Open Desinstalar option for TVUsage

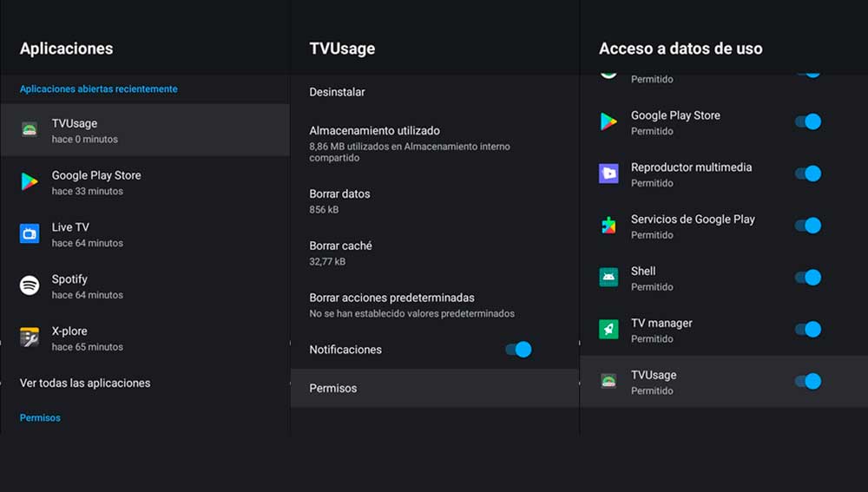(x=435, y=92)
